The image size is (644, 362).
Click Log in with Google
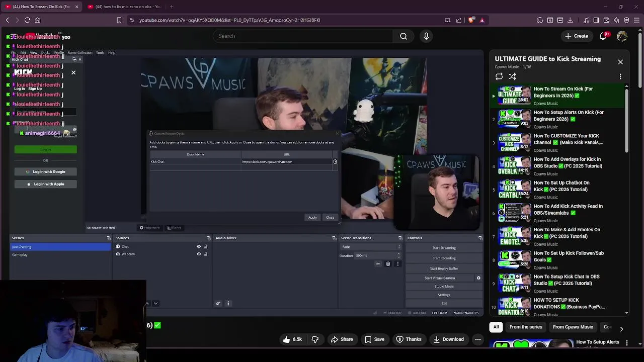pyautogui.click(x=46, y=172)
